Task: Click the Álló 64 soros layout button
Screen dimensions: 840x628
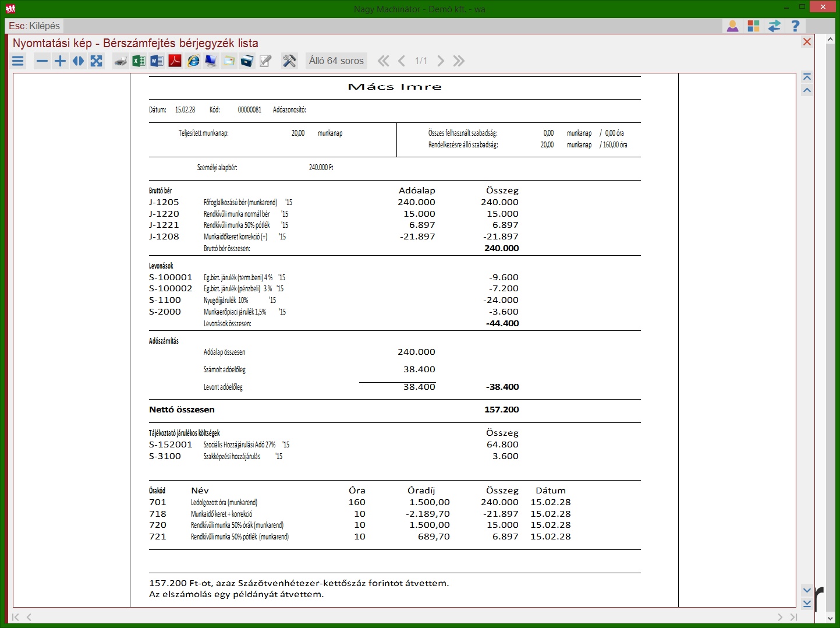Action: 336,61
